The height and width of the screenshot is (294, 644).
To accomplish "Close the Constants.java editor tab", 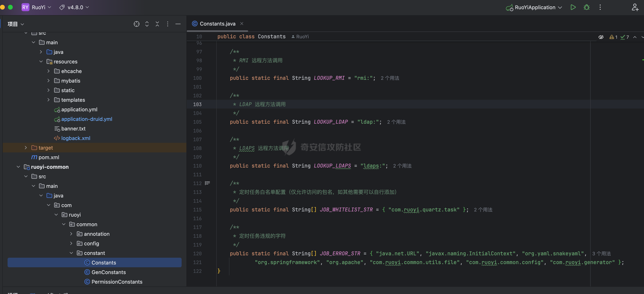I will click(x=242, y=24).
